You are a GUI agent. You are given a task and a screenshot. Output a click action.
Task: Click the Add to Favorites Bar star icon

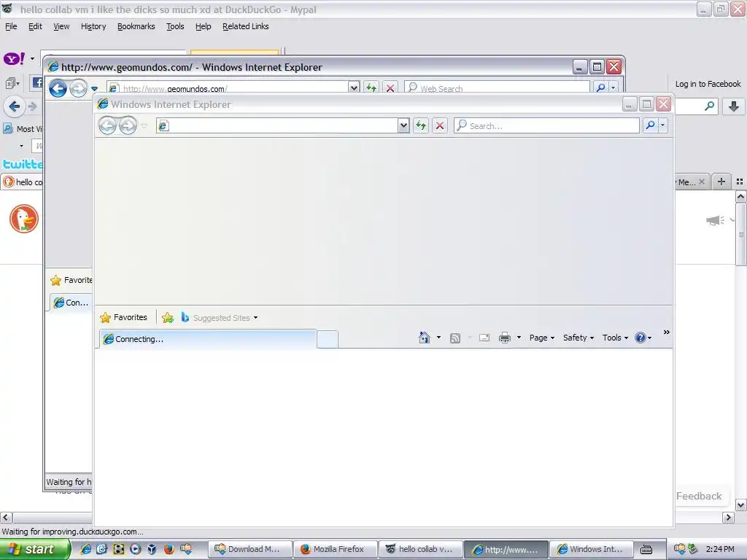coord(167,318)
